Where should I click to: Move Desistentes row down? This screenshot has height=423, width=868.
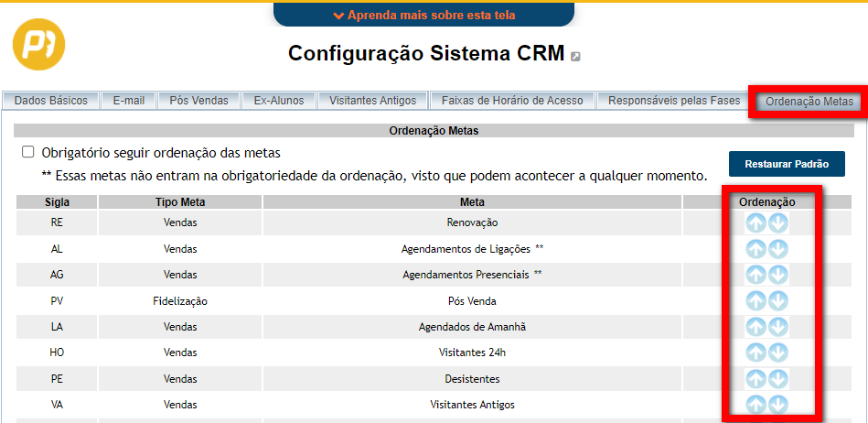(x=778, y=379)
